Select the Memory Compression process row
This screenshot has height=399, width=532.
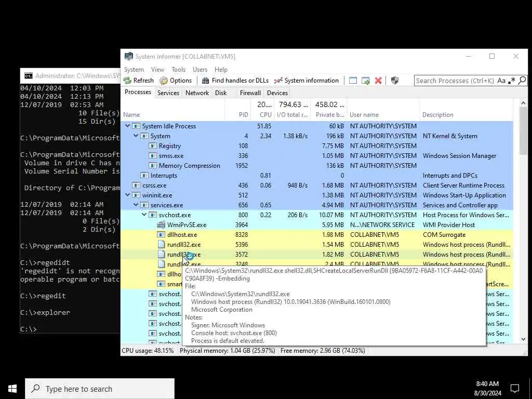tap(317, 165)
